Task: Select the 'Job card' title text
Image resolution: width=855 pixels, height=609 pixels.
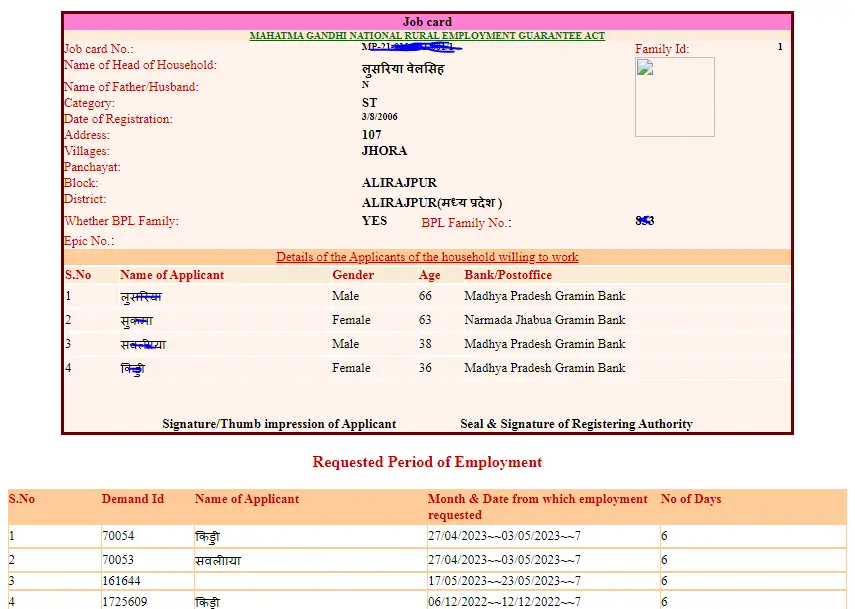Action: 427,22
